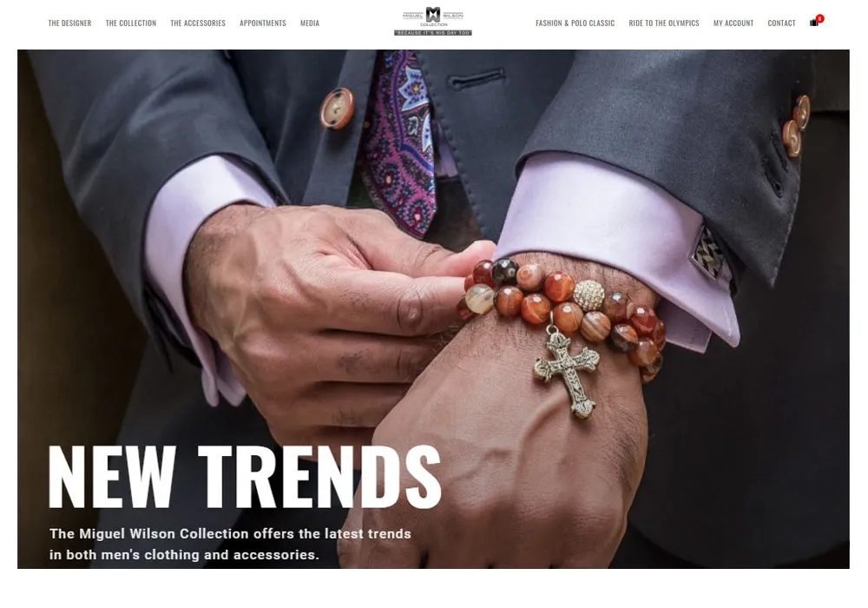Go to My Account
Screen dimensions: 868x608
coord(733,23)
